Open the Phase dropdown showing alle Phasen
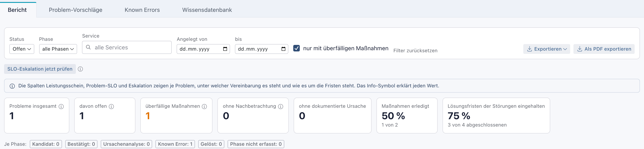This screenshot has height=149, width=644. coord(58,49)
